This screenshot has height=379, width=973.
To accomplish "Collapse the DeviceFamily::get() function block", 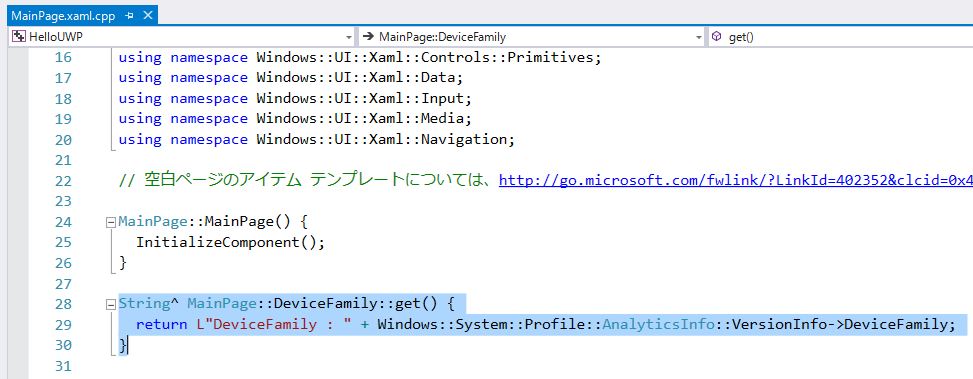I will [111, 305].
